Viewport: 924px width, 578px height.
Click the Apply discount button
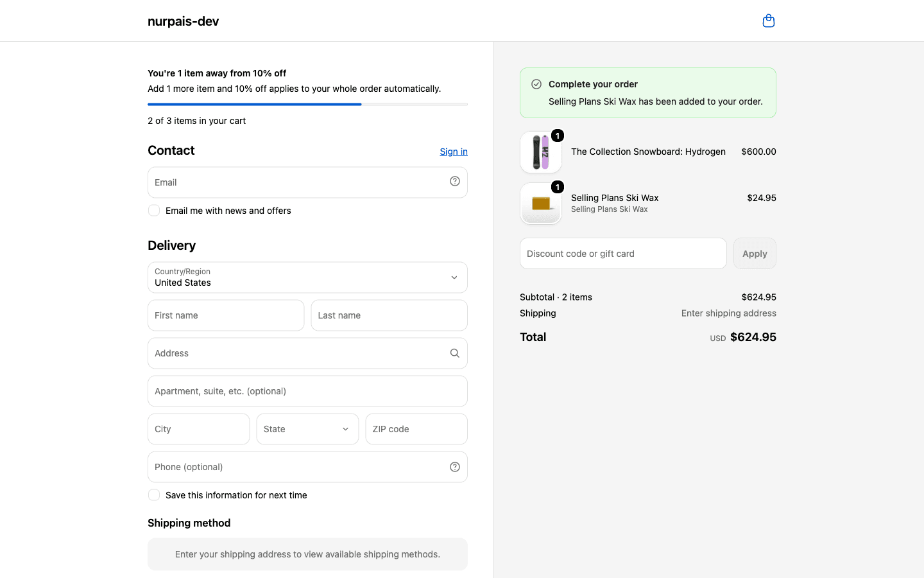(755, 254)
